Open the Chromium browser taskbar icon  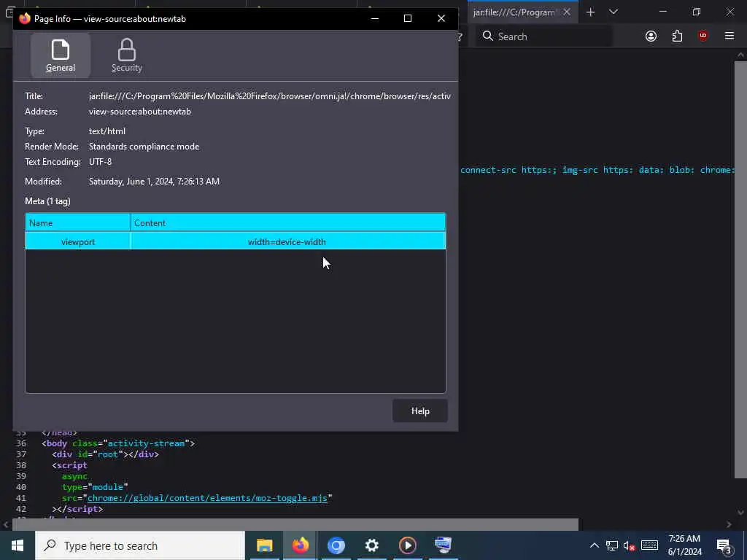click(336, 545)
